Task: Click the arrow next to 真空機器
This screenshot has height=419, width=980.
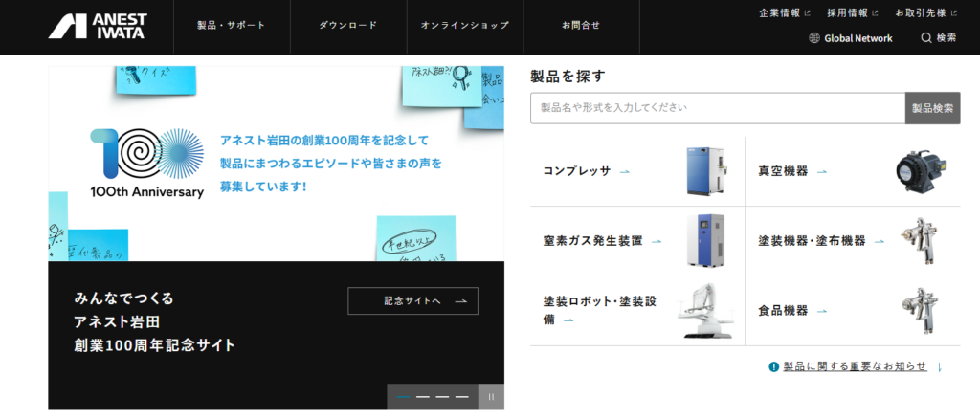Action: (x=822, y=172)
